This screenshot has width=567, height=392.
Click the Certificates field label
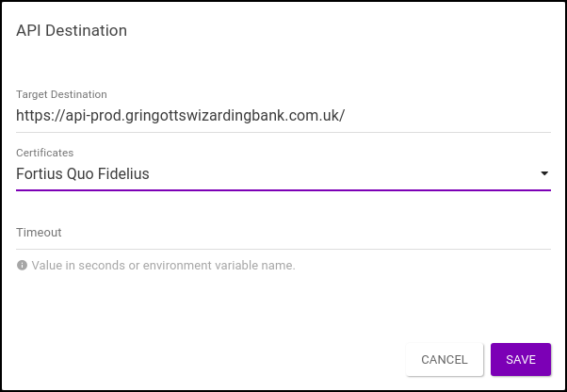click(44, 153)
